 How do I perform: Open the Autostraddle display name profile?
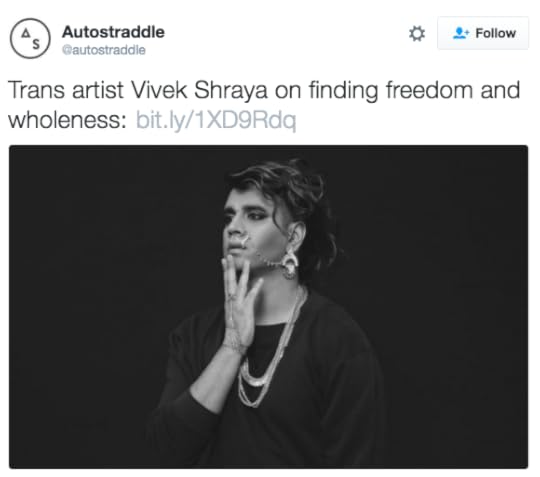coord(113,32)
